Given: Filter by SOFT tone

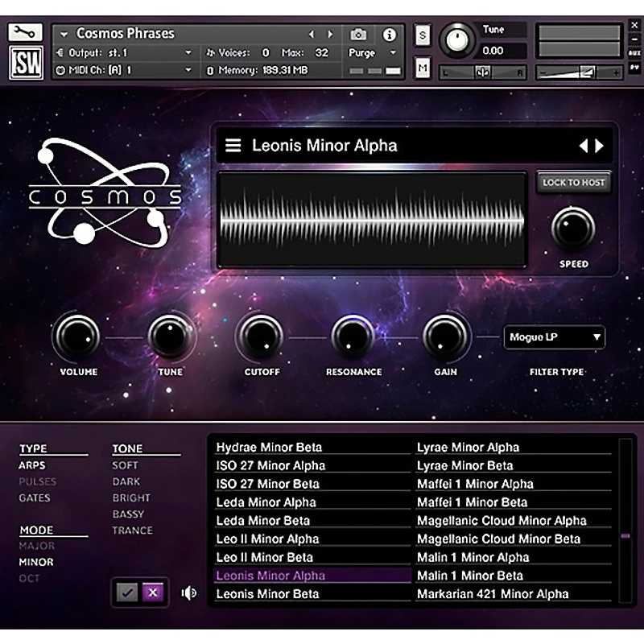Looking at the screenshot, I should pos(126,465).
